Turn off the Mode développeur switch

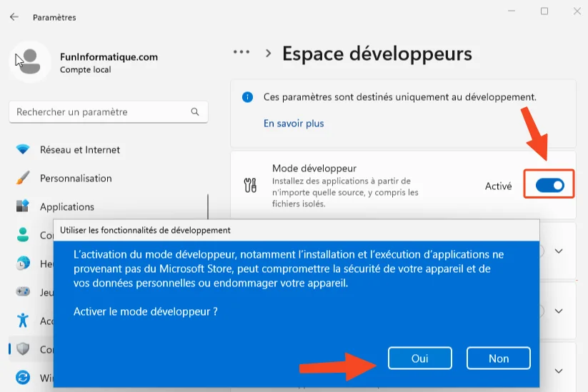[549, 185]
